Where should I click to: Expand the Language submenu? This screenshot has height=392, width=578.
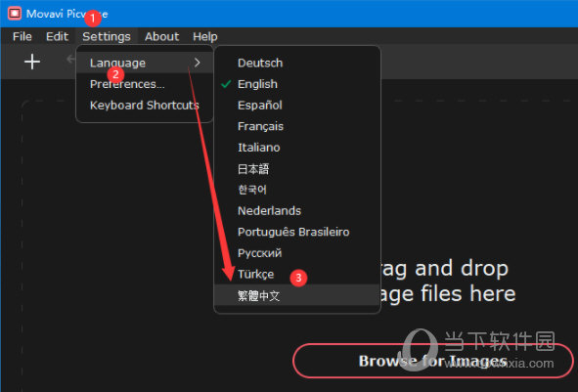point(145,63)
